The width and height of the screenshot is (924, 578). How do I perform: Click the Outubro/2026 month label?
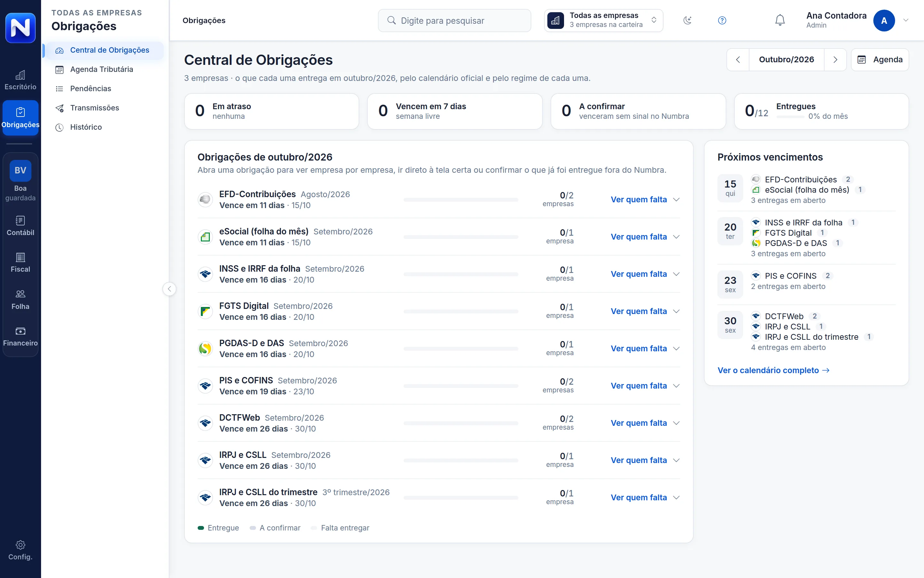[x=787, y=60]
